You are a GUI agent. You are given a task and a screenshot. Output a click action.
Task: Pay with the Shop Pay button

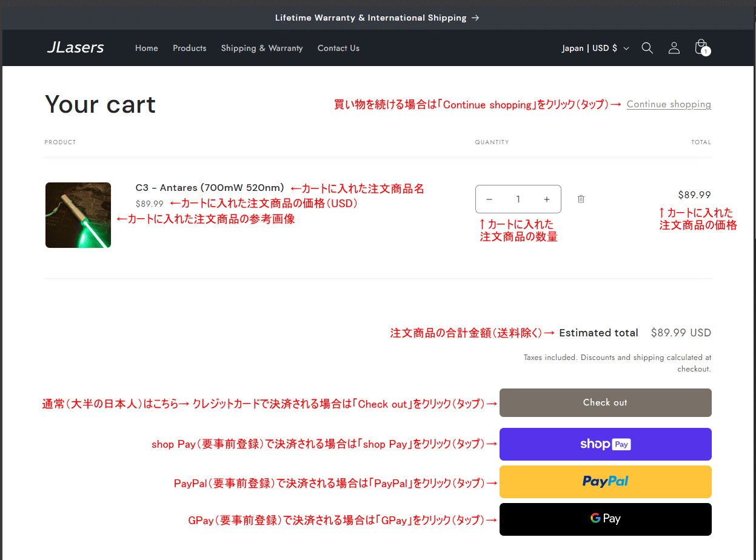tap(605, 444)
